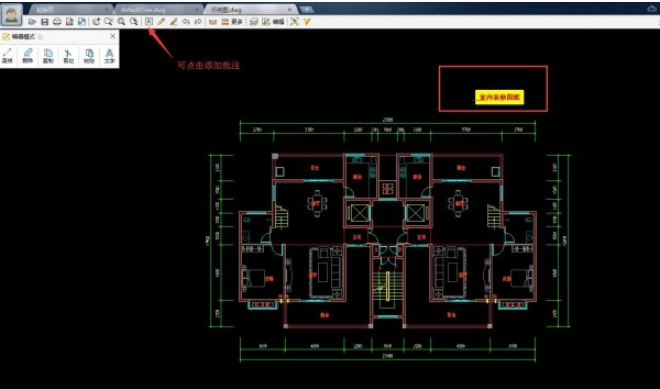Select the yellow 室内装修图纸 annotation label
This screenshot has height=389, width=660.
[x=500, y=97]
